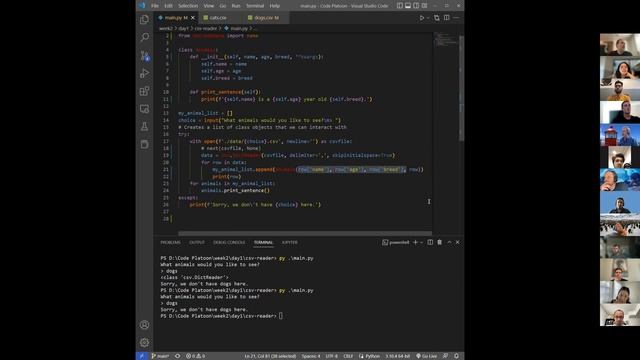640x360 pixels.
Task: Open the Extensions view
Action: (144, 91)
